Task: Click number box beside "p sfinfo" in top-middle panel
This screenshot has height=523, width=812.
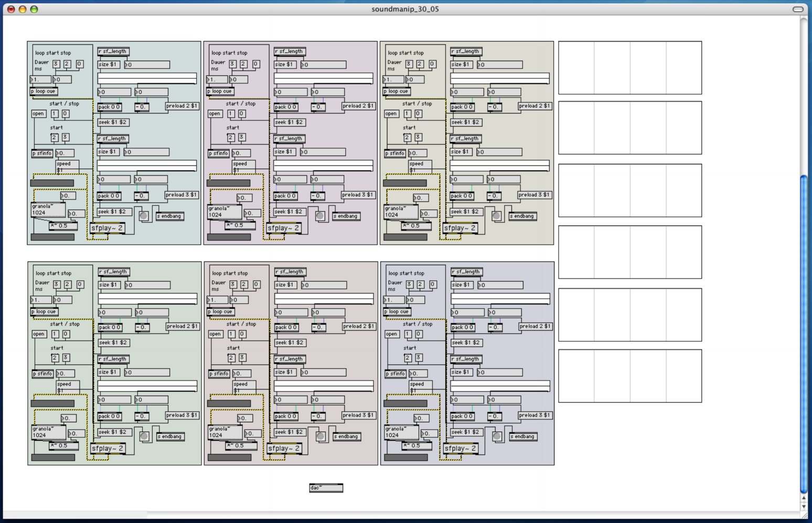Action: click(241, 153)
